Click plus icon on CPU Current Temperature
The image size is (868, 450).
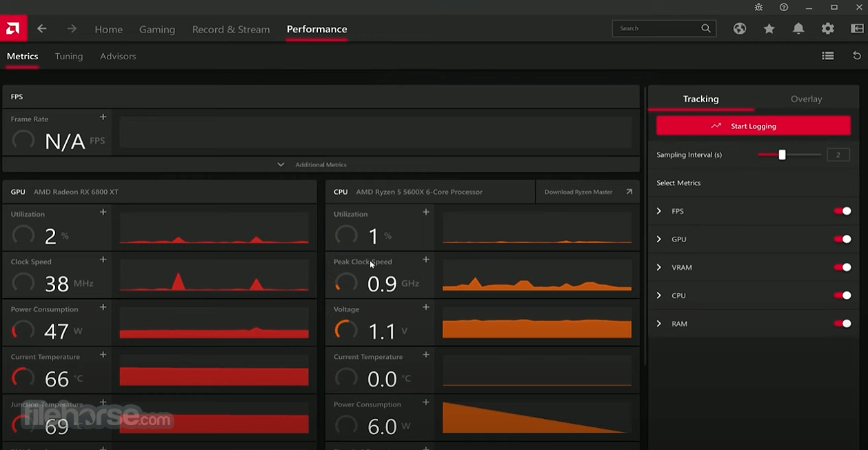[x=426, y=355]
